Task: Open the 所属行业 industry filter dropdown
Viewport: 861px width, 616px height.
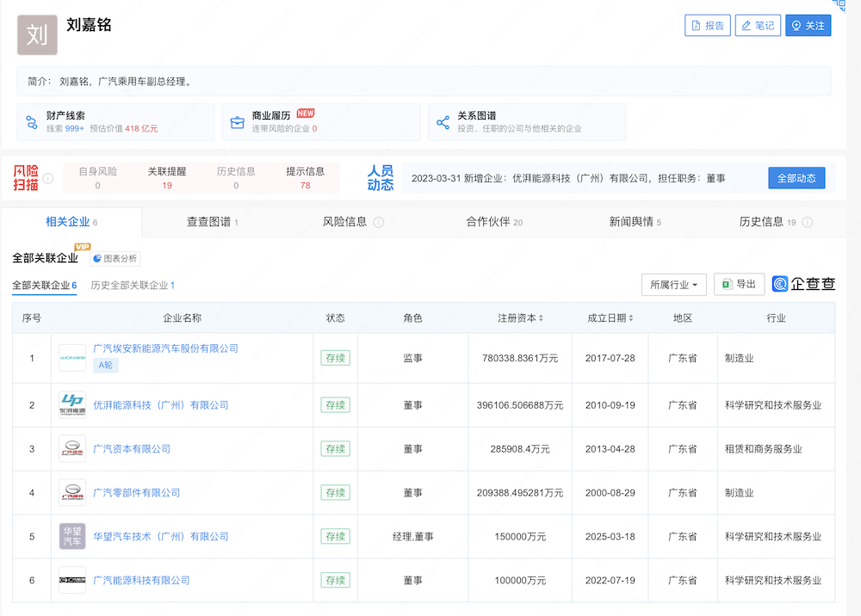Action: pos(673,284)
